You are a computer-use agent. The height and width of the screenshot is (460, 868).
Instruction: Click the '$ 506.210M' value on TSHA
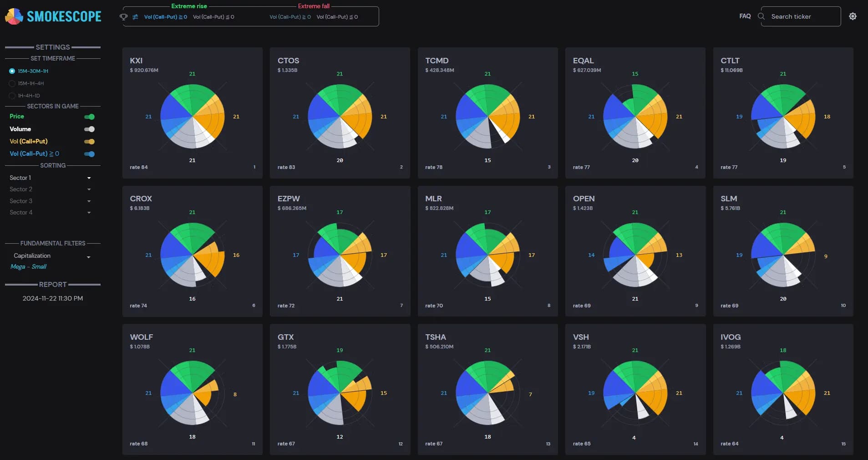440,347
